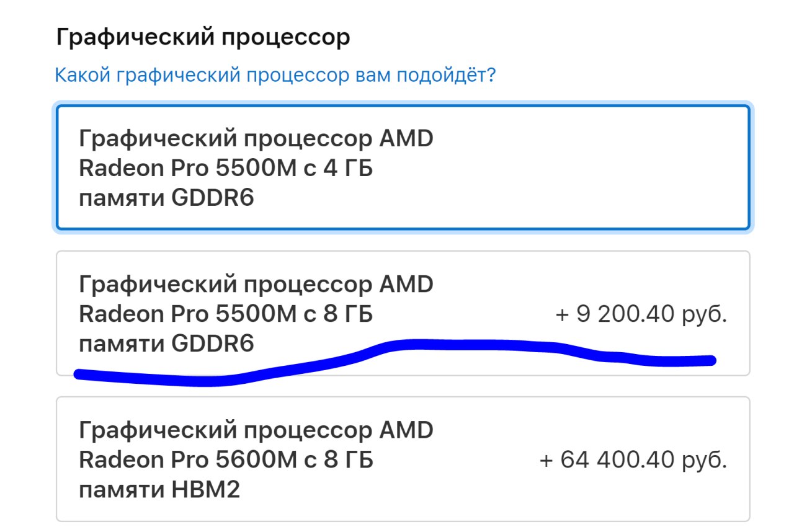Click the '+ 9 200.40 руб.' price
This screenshot has width=794, height=532.
pos(641,314)
